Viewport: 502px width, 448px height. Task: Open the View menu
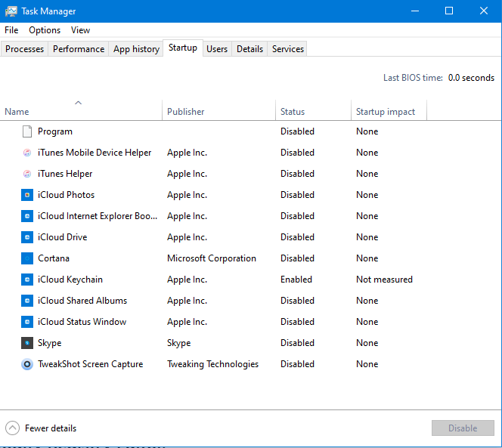click(80, 30)
